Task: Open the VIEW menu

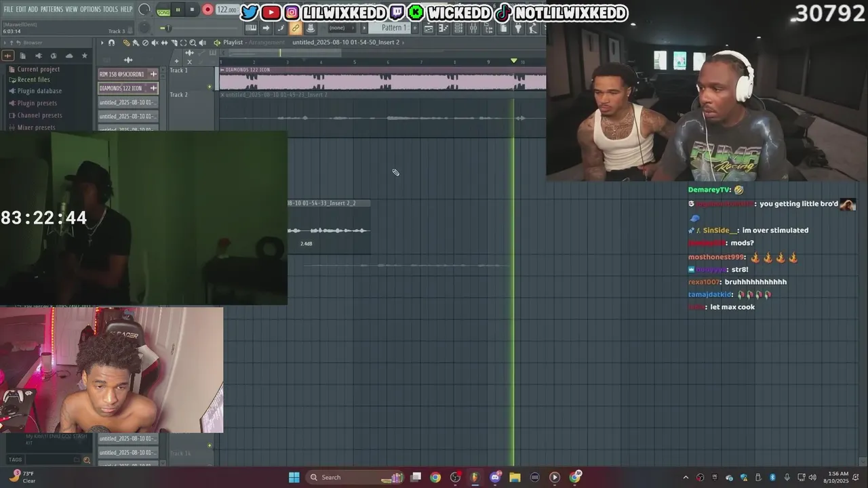Action: (71, 9)
